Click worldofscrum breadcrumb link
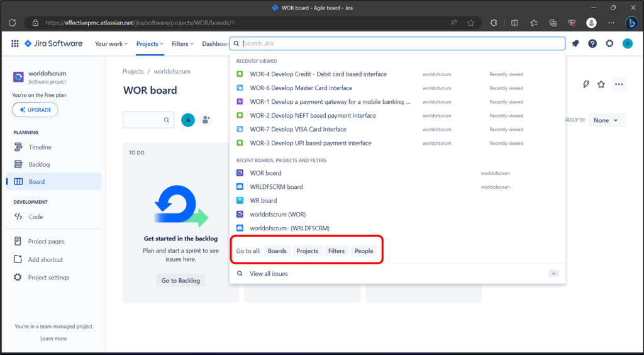Viewport: 644px width, 355px height. pos(172,72)
